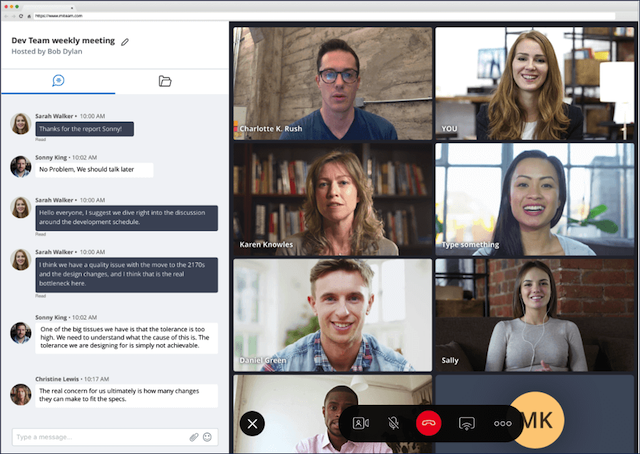The width and height of the screenshot is (640, 454).
Task: Toggle the camera video button
Action: tap(361, 423)
